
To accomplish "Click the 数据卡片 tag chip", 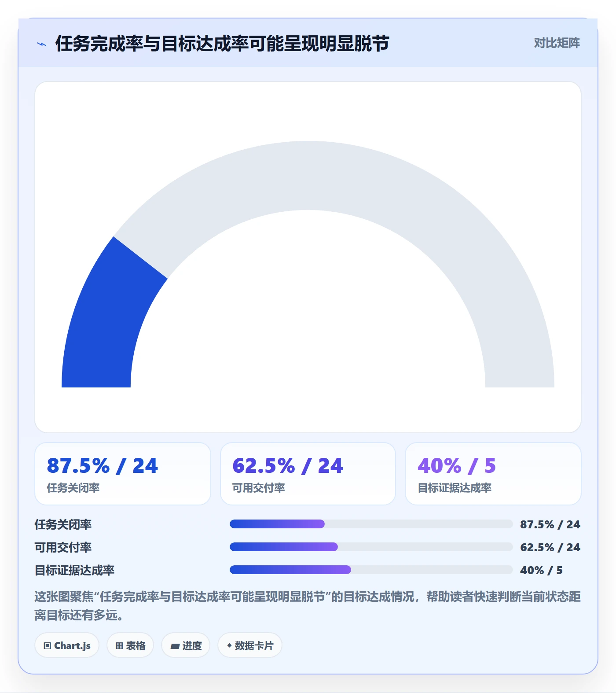I will [x=250, y=645].
